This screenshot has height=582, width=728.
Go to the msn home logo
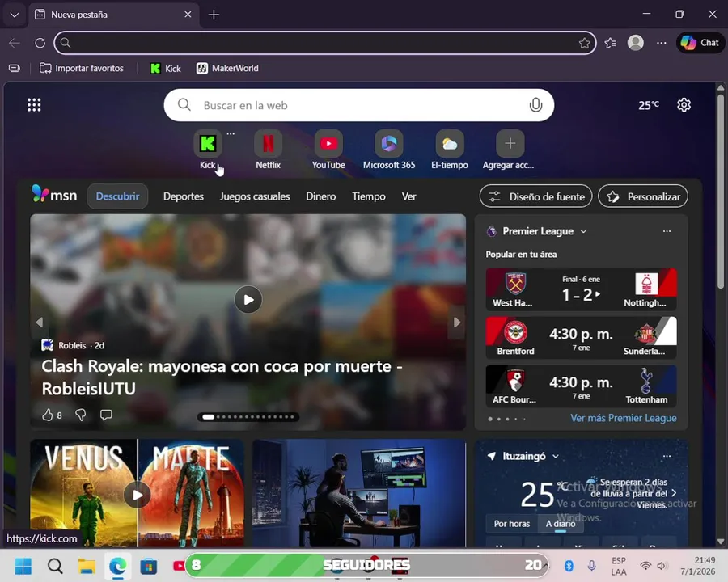point(54,194)
